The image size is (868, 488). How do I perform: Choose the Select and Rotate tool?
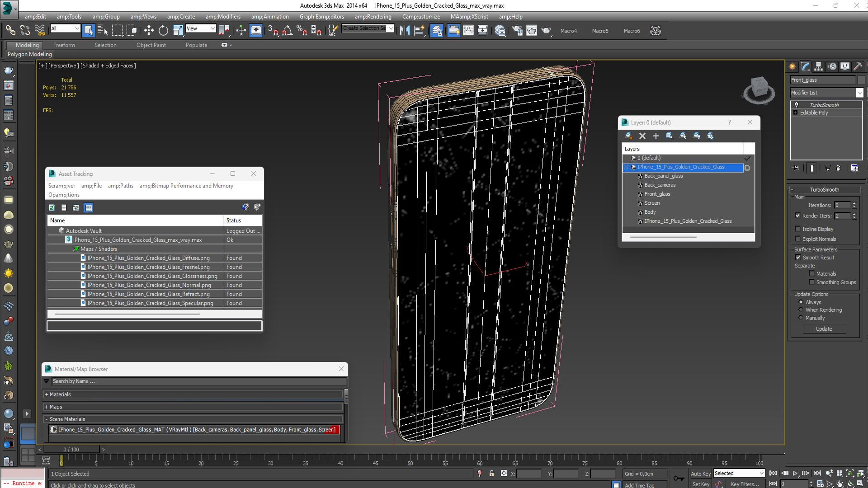163,30
